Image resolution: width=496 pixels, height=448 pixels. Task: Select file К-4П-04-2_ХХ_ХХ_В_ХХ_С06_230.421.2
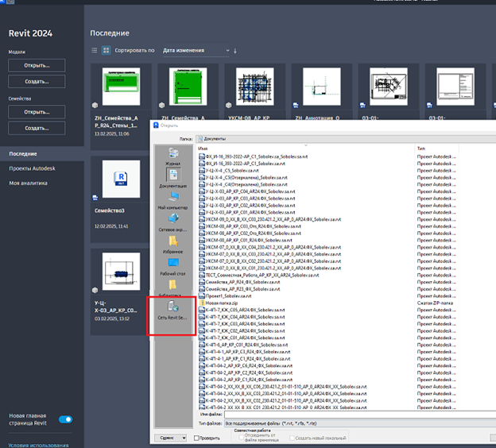coord(286,386)
